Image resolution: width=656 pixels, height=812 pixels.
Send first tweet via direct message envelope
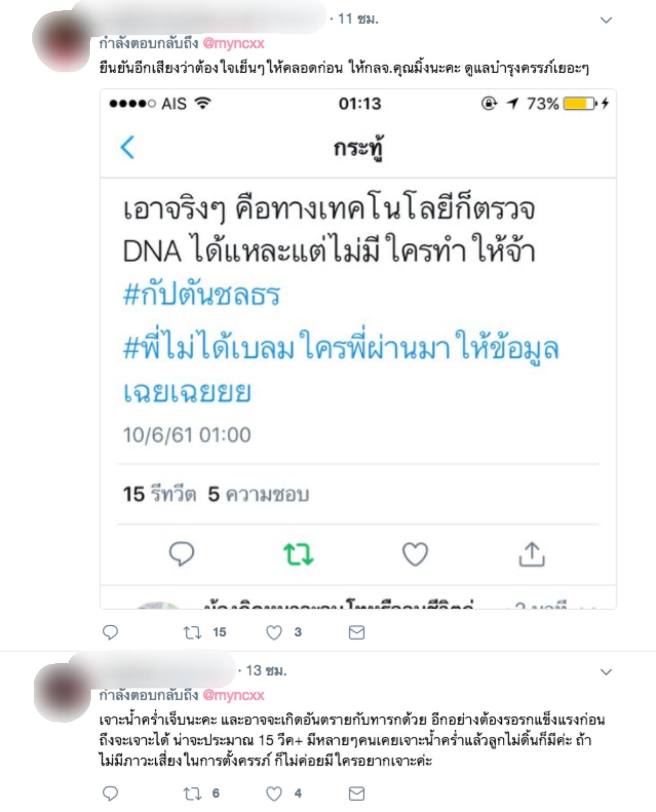point(357,632)
